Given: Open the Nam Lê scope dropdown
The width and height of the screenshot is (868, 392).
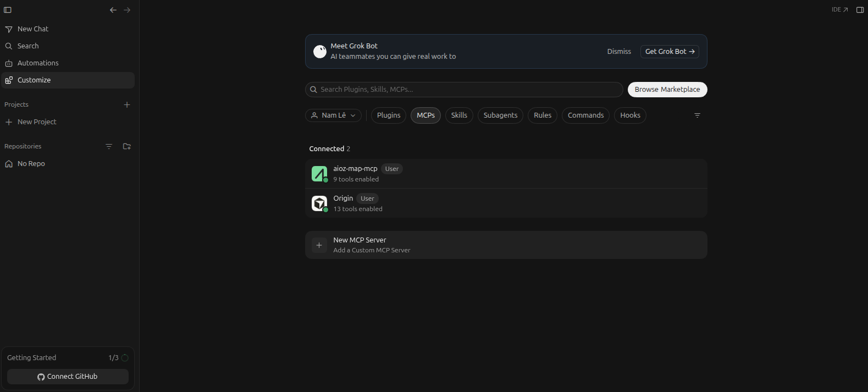Looking at the screenshot, I should (x=333, y=115).
